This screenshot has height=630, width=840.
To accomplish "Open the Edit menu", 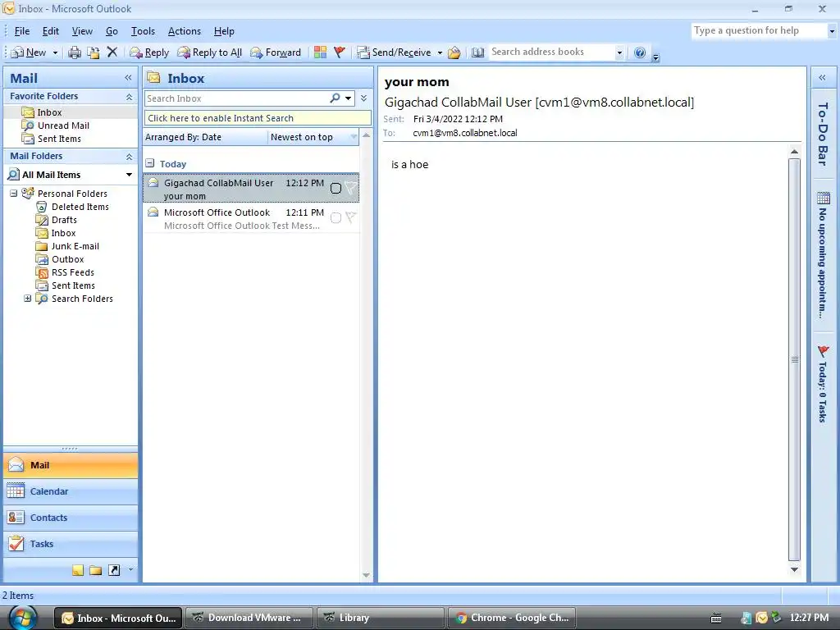I will tap(51, 31).
